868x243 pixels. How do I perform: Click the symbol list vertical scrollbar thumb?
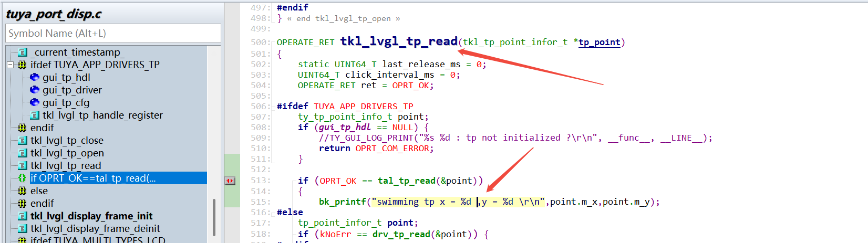[214, 217]
